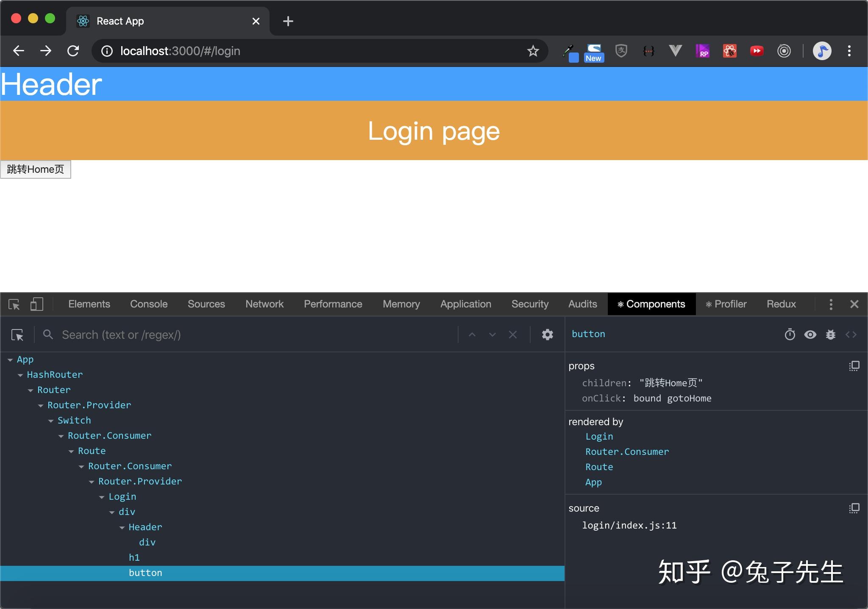Bookmark this page with the star icon
Image resolution: width=868 pixels, height=609 pixels.
pyautogui.click(x=533, y=51)
